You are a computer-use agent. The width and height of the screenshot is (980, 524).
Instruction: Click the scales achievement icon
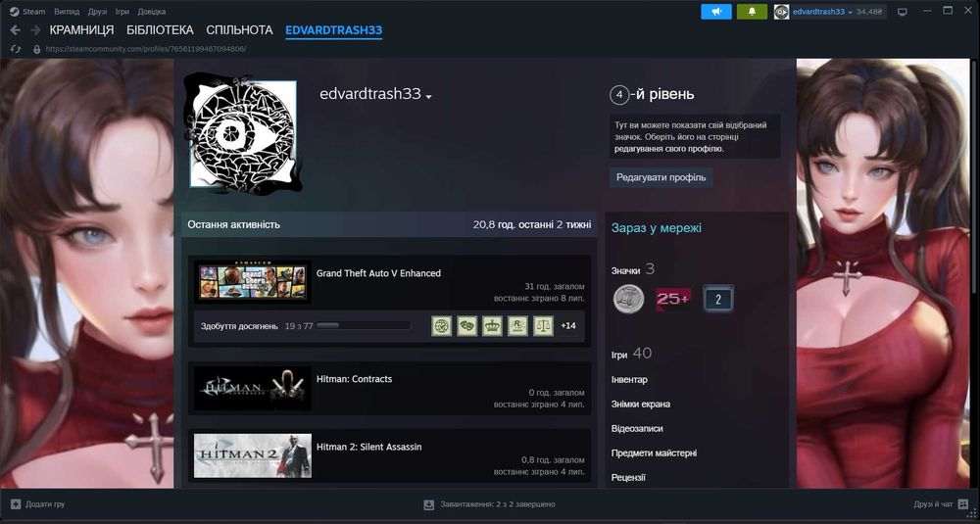(x=543, y=325)
